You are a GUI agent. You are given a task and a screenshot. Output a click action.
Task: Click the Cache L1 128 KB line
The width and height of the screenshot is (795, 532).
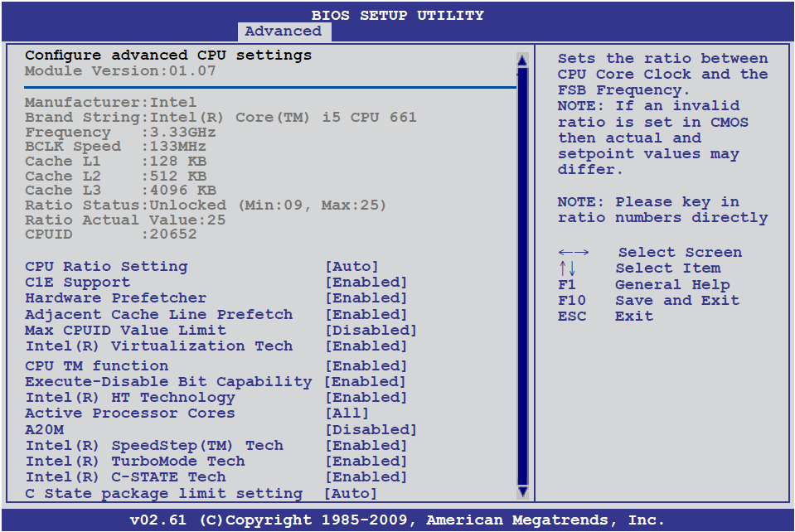pos(115,162)
